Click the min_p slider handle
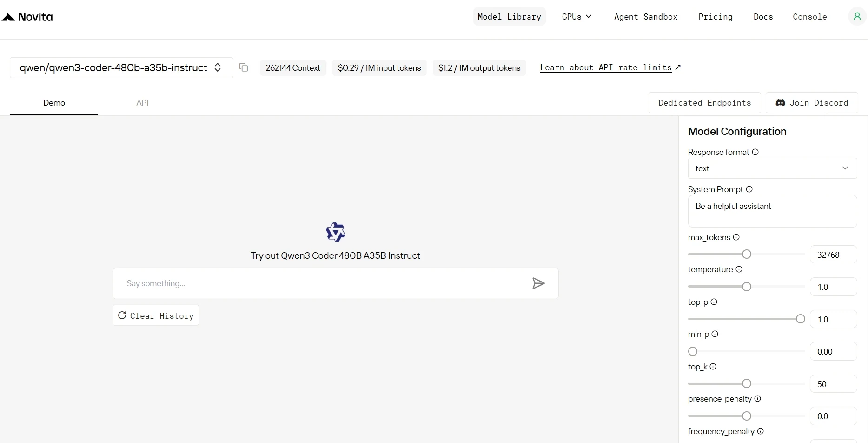The height and width of the screenshot is (443, 868). 693,351
